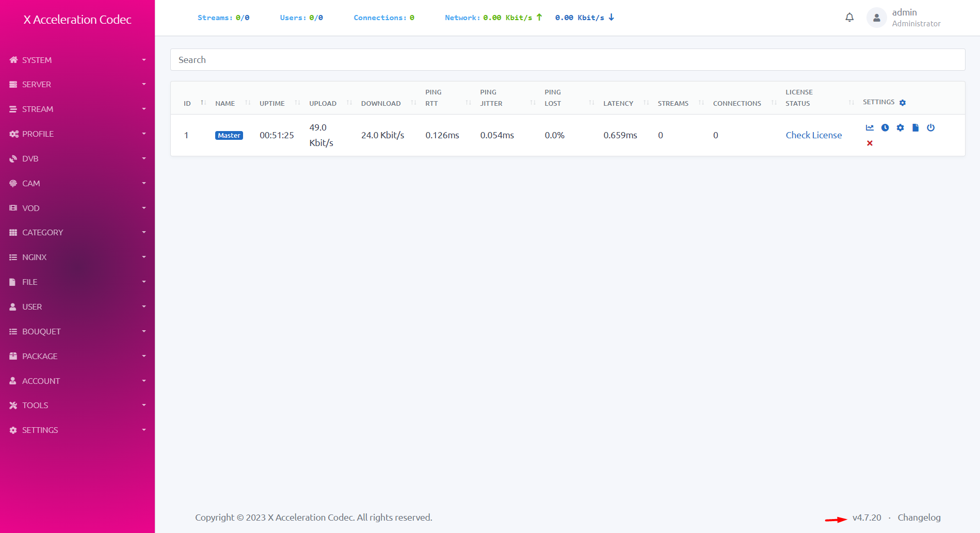Expand the VOD menu arrow
This screenshot has width=980, height=533.
point(144,208)
